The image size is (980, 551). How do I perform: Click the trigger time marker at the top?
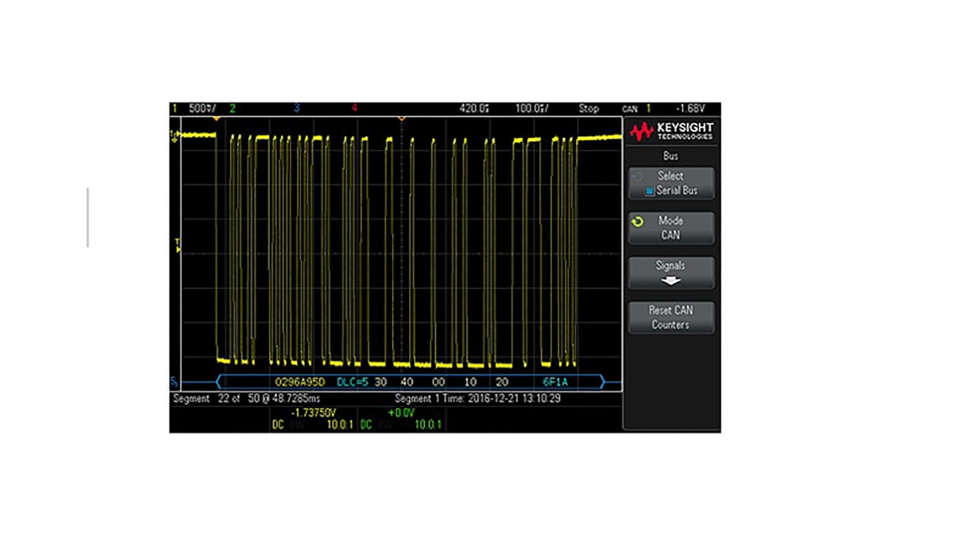tap(402, 117)
